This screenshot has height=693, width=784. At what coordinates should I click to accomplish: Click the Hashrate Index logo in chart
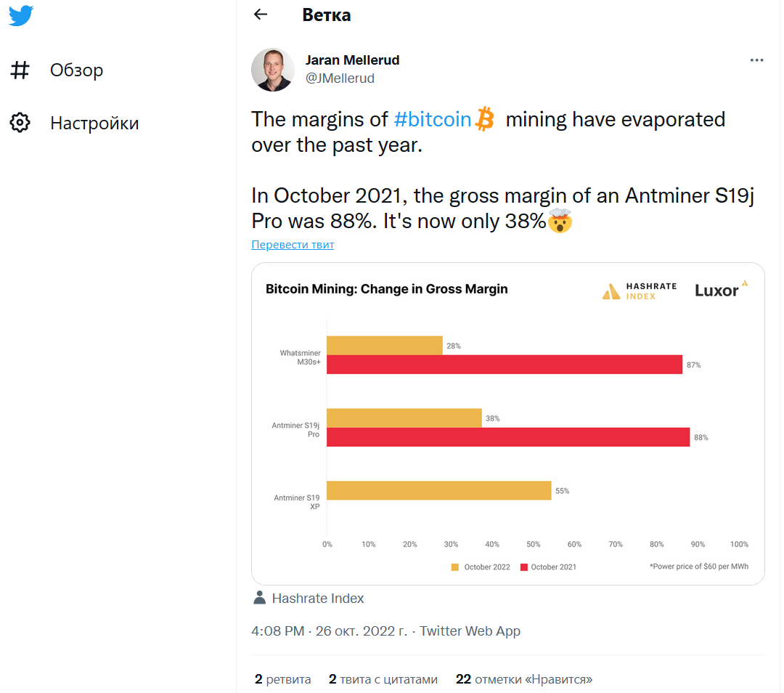tap(639, 291)
